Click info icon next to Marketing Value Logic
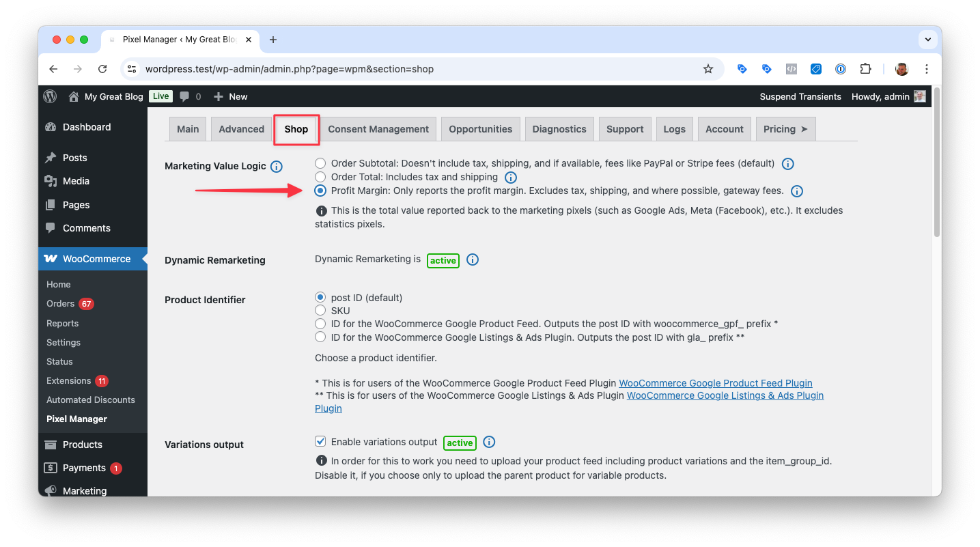 point(277,167)
